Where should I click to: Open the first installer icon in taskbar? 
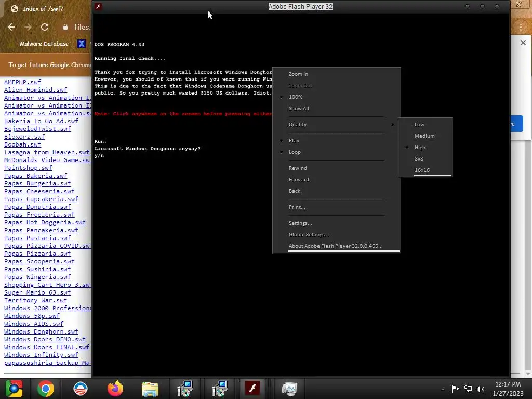tap(185, 389)
